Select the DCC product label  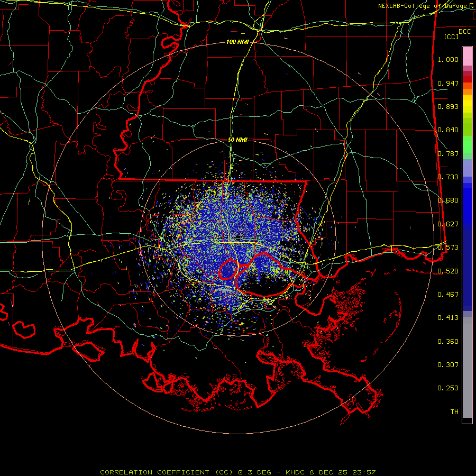coord(465,32)
